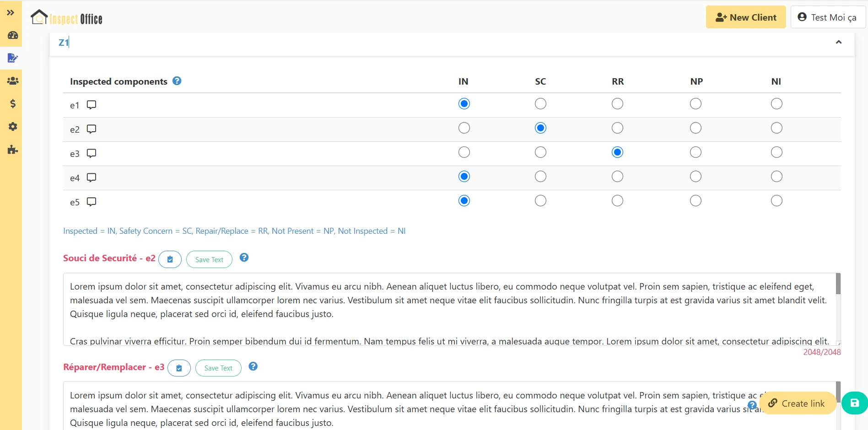The width and height of the screenshot is (868, 430).
Task: Open the billing dollar icon in sidebar
Action: click(13, 104)
